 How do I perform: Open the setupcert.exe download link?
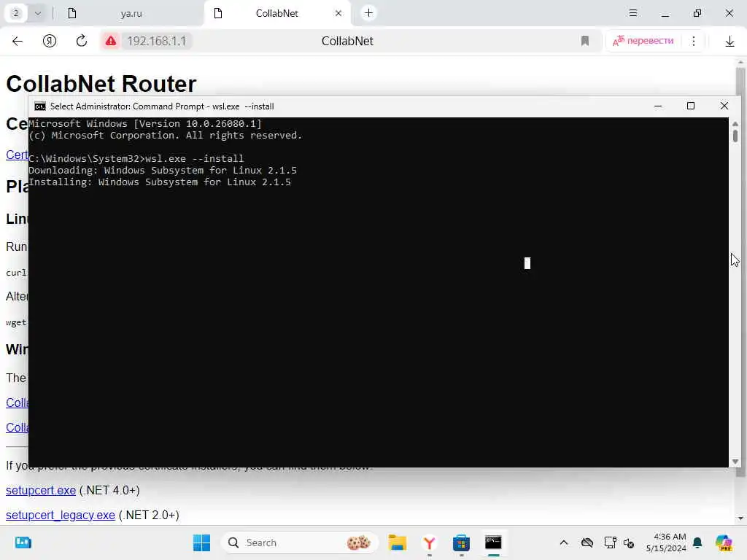pos(41,490)
